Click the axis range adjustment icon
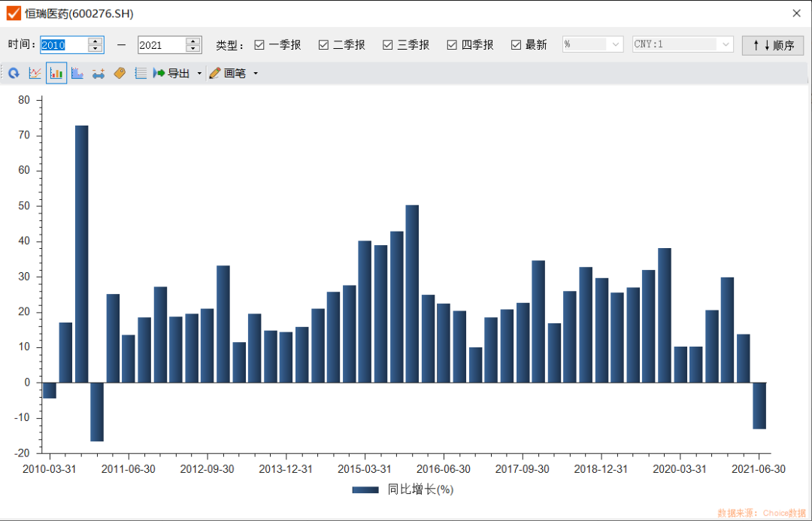The height and width of the screenshot is (521, 812). [x=98, y=73]
